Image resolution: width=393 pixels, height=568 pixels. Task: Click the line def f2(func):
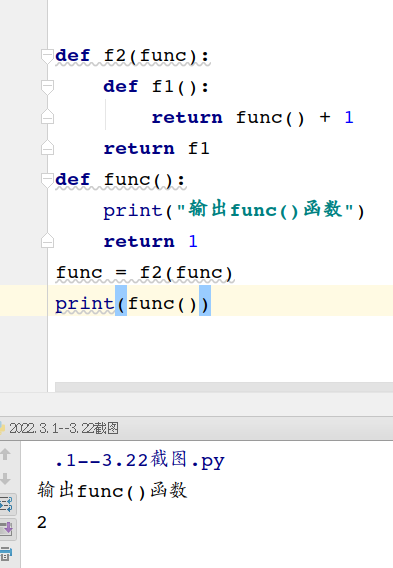pos(133,56)
